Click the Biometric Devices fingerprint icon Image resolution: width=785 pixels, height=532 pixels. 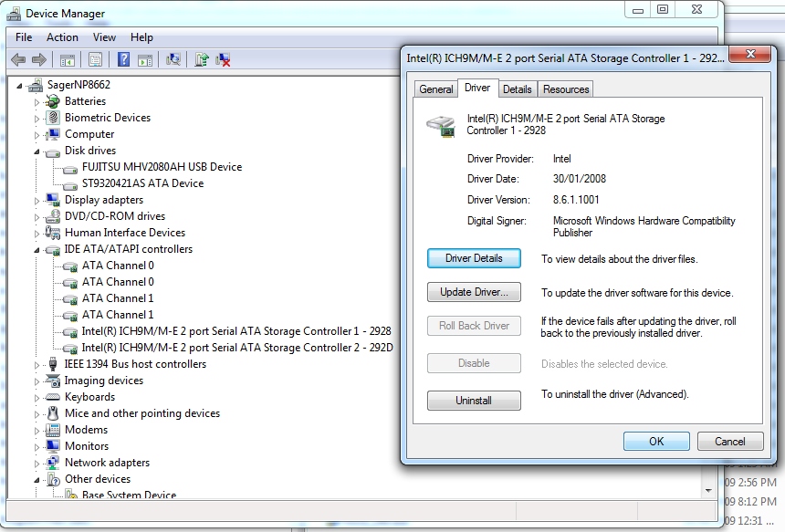[x=53, y=118]
